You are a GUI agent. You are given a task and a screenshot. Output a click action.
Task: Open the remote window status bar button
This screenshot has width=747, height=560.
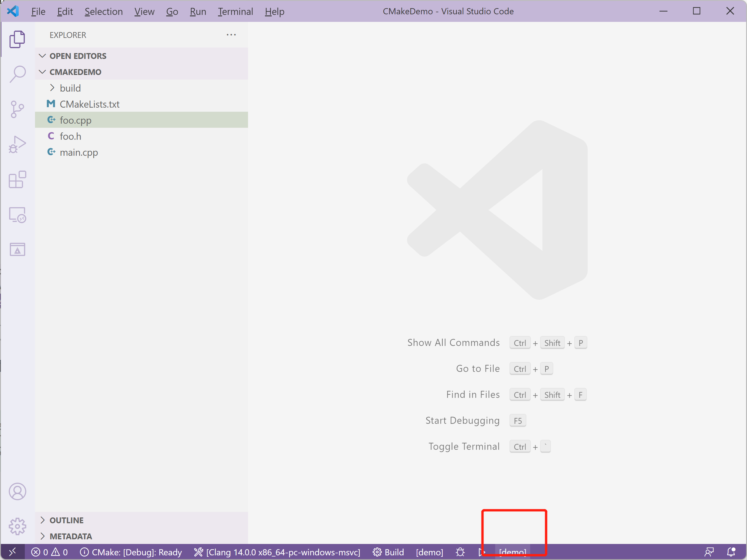coord(13,552)
